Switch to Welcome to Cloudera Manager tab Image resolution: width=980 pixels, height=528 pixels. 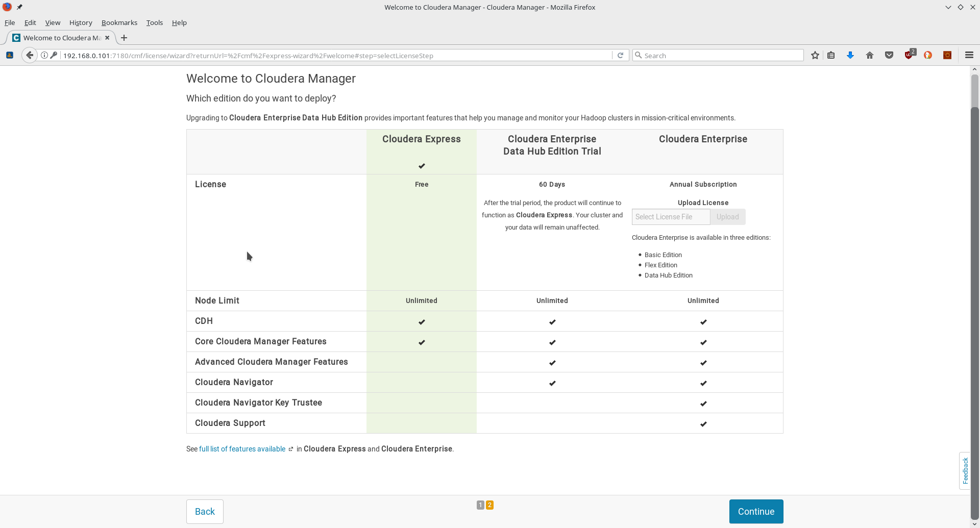tap(61, 38)
